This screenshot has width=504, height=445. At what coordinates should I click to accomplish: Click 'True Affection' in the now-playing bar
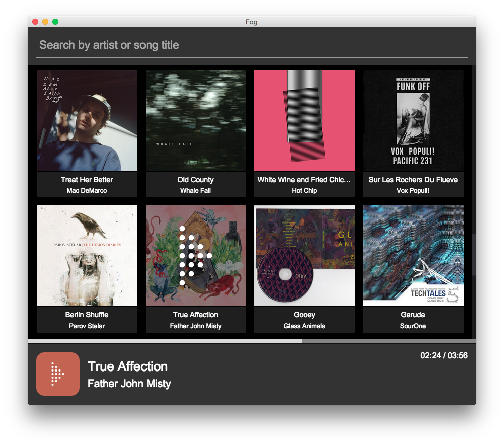pos(127,366)
